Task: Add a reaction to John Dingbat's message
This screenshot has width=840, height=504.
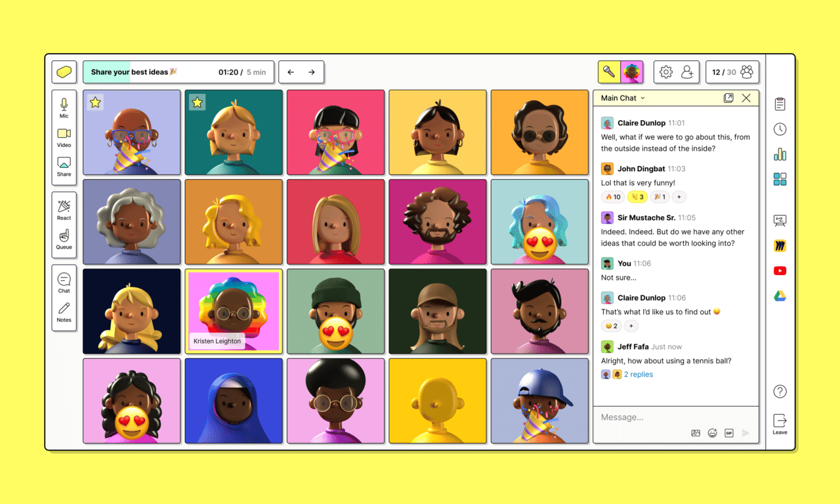Action: tap(679, 197)
